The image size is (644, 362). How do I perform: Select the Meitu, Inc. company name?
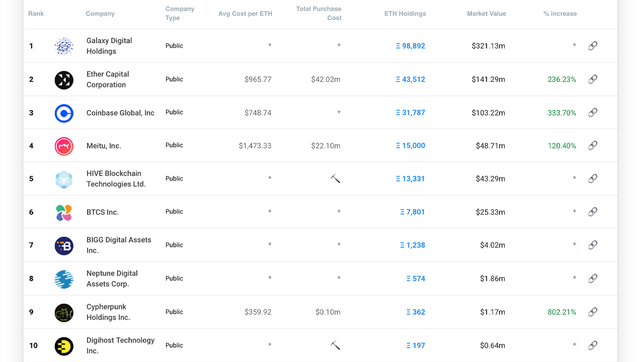point(104,146)
